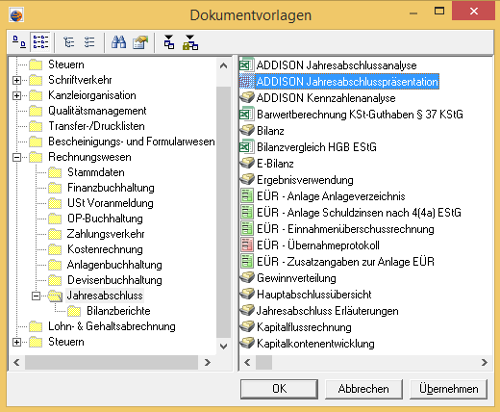Image resolution: width=500 pixels, height=412 pixels.
Task: Click the icon beside Hauptabschlussübersicht
Action: [247, 294]
